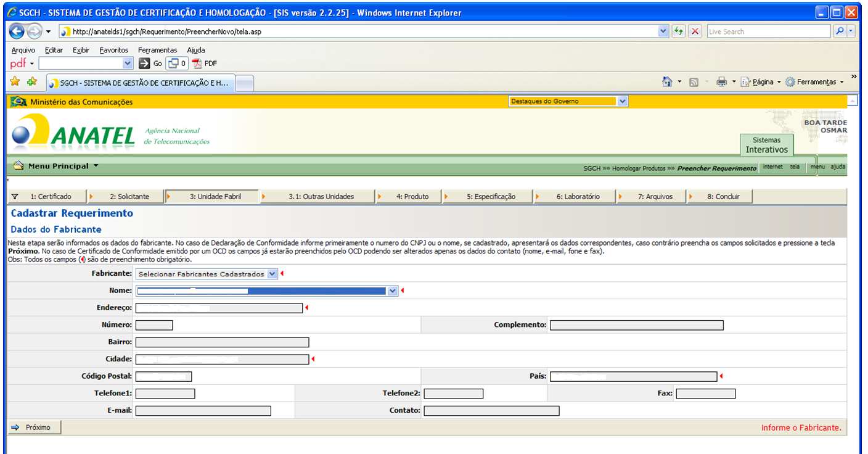868x454 pixels.
Task: Click the tela link in header bar
Action: 795,167
